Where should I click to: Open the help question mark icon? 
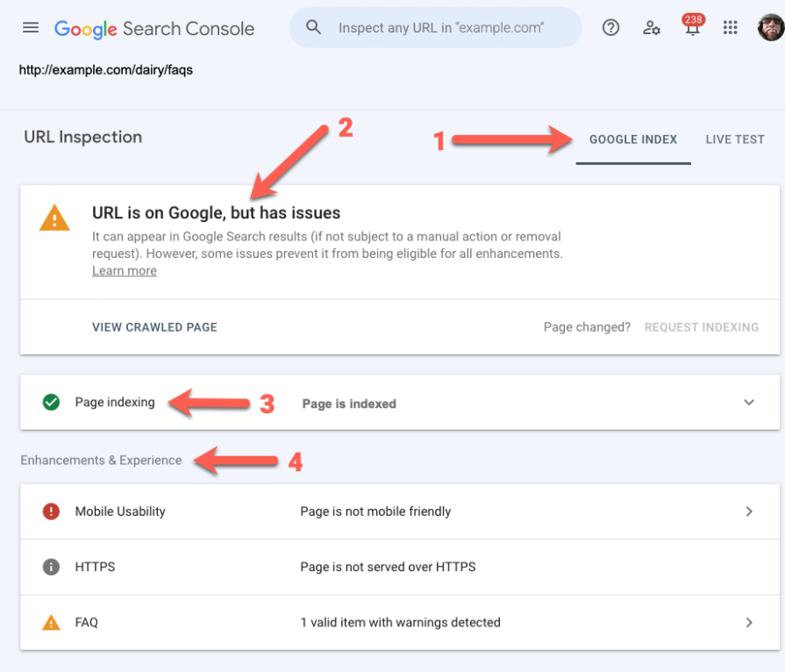click(610, 27)
